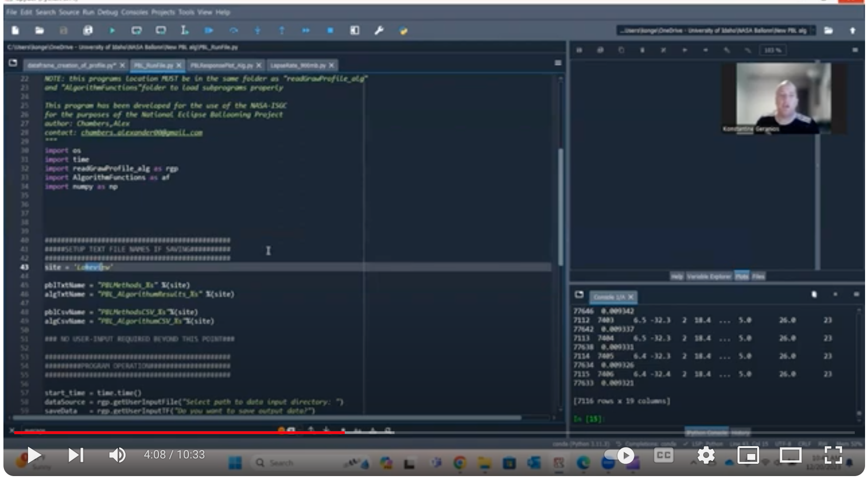Open the Preferences wrench icon
The width and height of the screenshot is (868, 480).
(x=379, y=30)
